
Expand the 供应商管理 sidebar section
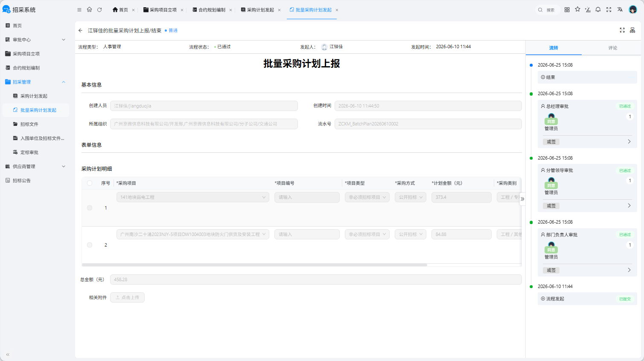pyautogui.click(x=35, y=166)
